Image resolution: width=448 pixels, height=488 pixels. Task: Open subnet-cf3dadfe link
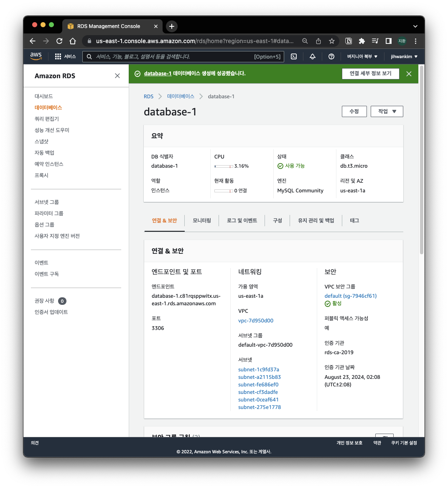pos(258,392)
